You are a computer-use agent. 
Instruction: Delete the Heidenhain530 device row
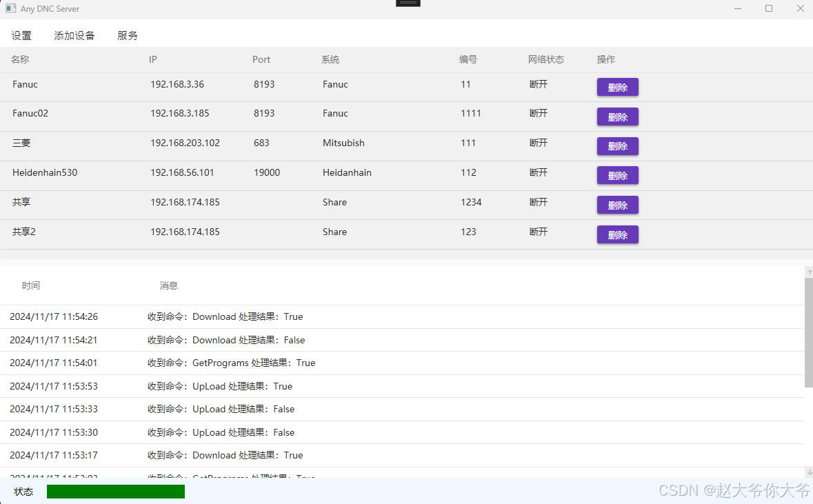(618, 176)
